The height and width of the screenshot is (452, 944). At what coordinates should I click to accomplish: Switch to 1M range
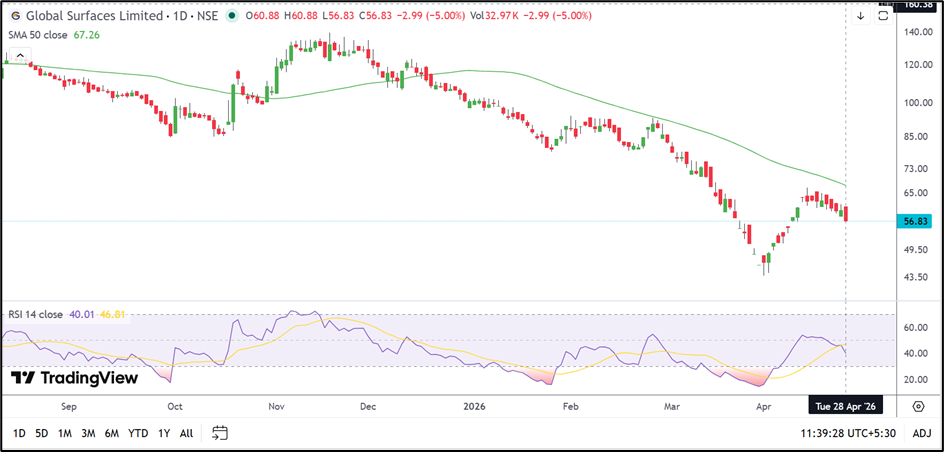pos(64,433)
